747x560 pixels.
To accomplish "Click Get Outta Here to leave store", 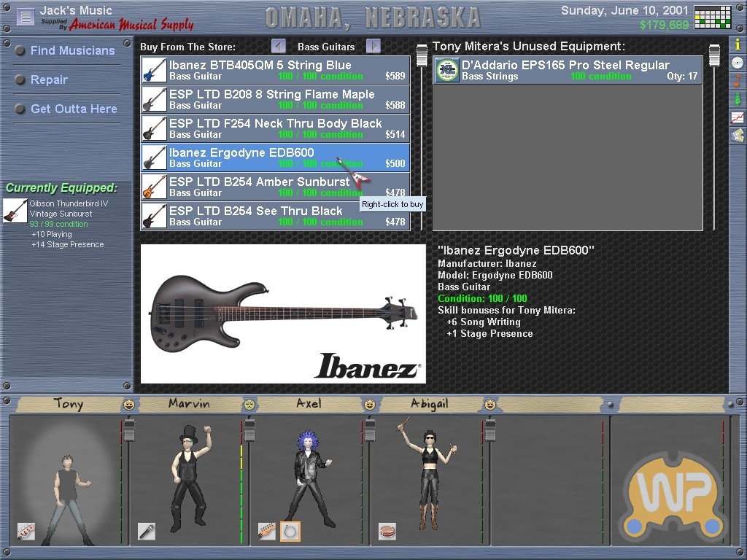I will pyautogui.click(x=73, y=109).
